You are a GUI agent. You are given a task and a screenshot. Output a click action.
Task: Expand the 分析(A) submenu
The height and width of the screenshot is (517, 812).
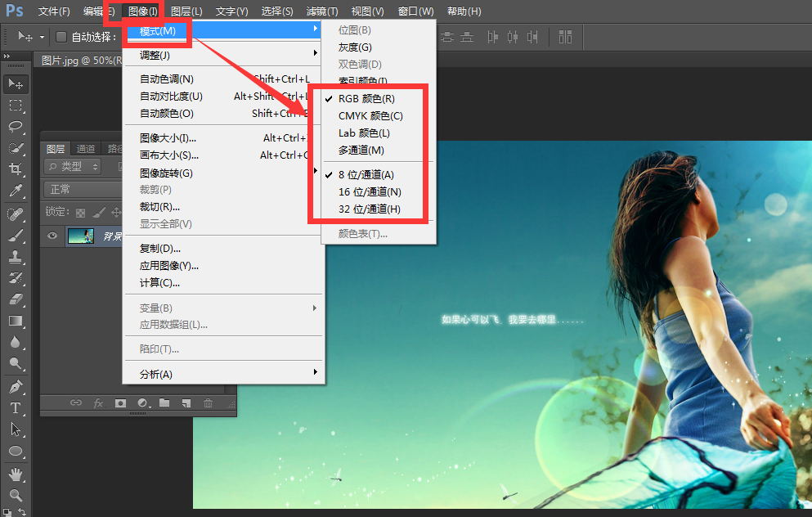223,374
